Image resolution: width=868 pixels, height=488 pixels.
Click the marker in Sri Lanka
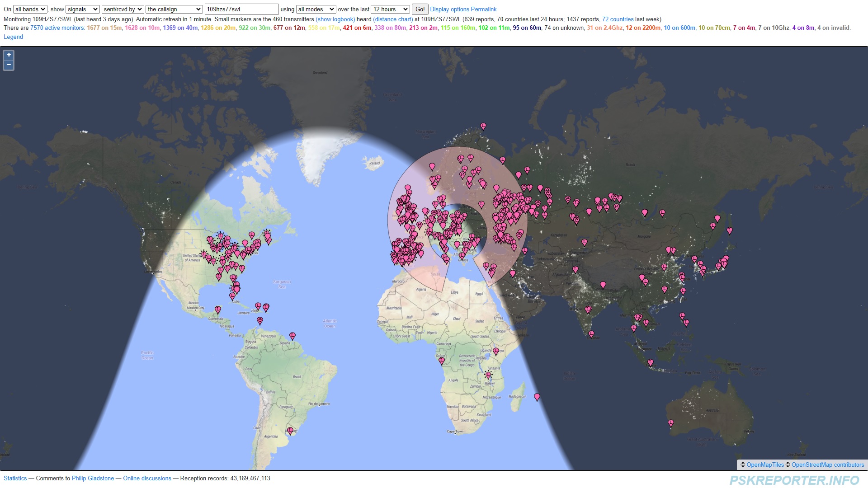(591, 334)
